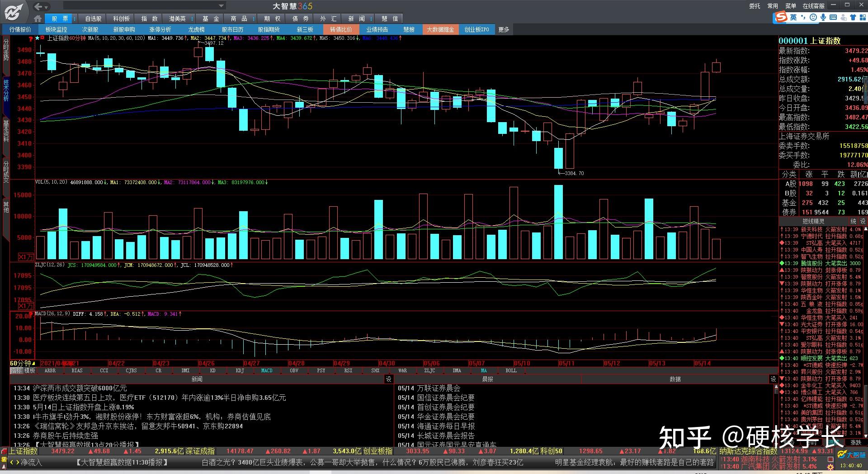Toggle Sogou punctuation mode
Screen dimensions: 868x474
tap(803, 17)
